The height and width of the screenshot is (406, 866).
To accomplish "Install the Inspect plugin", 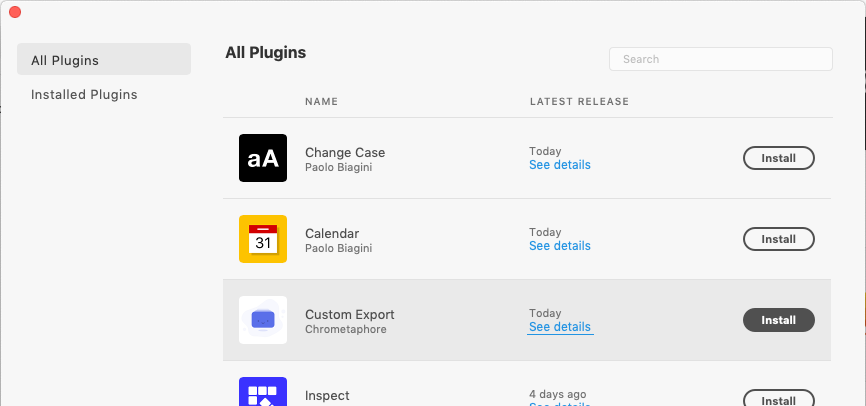I will click(x=779, y=400).
